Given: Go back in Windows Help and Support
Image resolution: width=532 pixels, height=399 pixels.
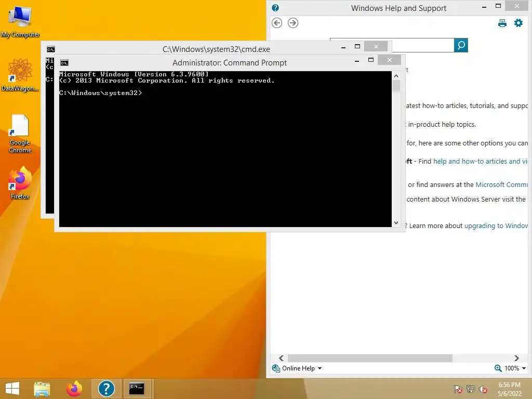Looking at the screenshot, I should click(277, 23).
